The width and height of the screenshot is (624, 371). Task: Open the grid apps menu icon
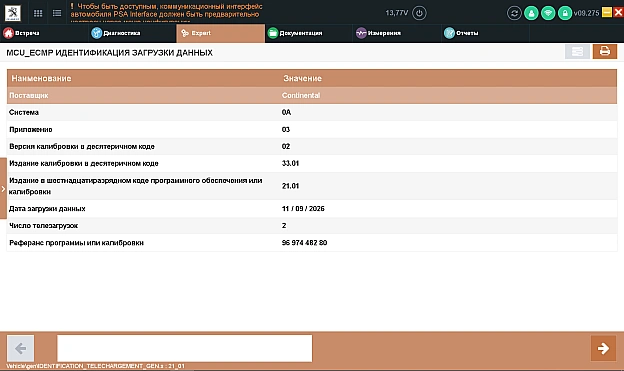tap(38, 13)
